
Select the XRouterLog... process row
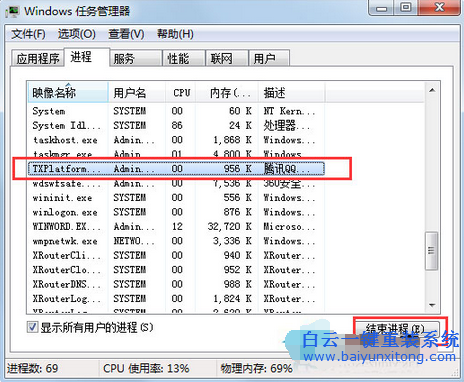pyautogui.click(x=176, y=299)
